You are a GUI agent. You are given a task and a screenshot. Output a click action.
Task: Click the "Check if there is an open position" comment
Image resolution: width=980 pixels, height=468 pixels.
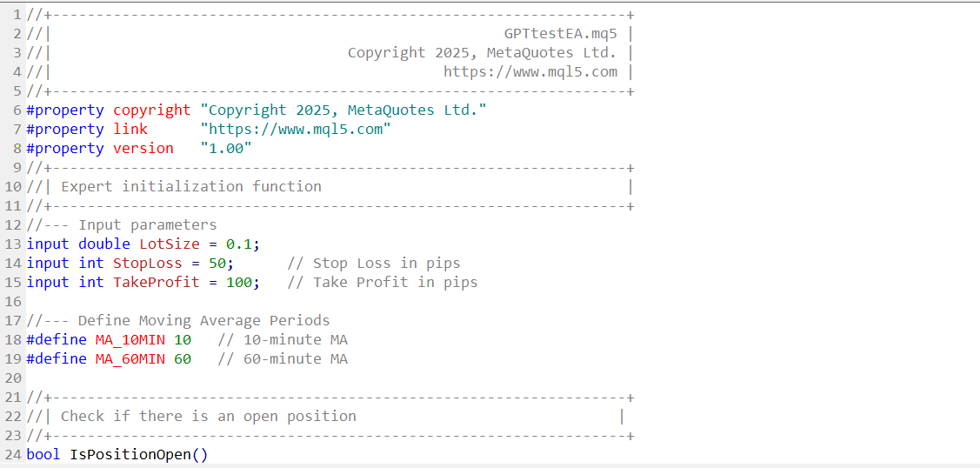coord(208,417)
